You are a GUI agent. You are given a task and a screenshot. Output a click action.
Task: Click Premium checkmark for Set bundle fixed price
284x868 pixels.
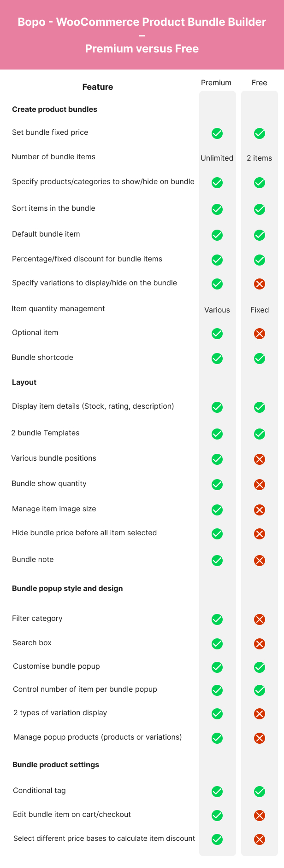tap(217, 133)
